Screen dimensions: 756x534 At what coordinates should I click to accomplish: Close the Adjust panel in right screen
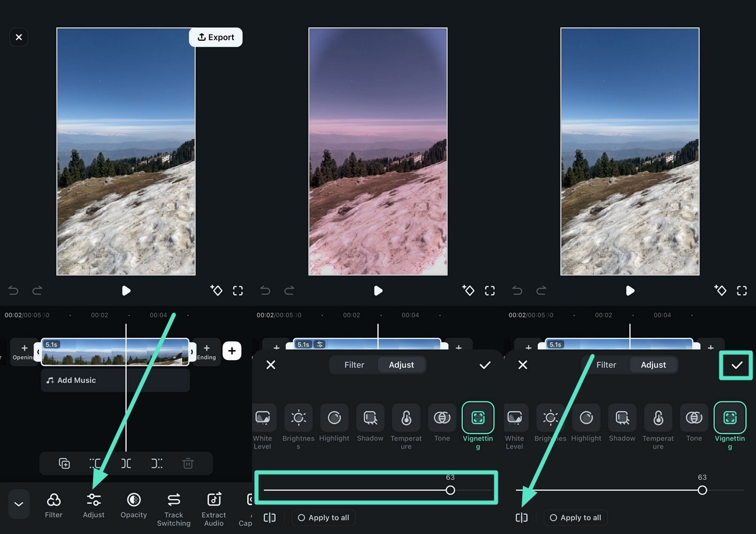click(x=523, y=365)
